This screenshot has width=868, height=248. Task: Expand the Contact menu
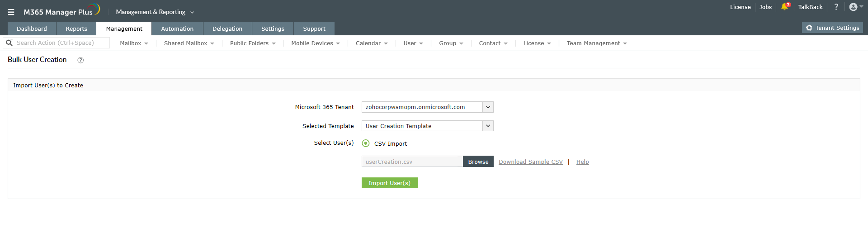pos(493,43)
